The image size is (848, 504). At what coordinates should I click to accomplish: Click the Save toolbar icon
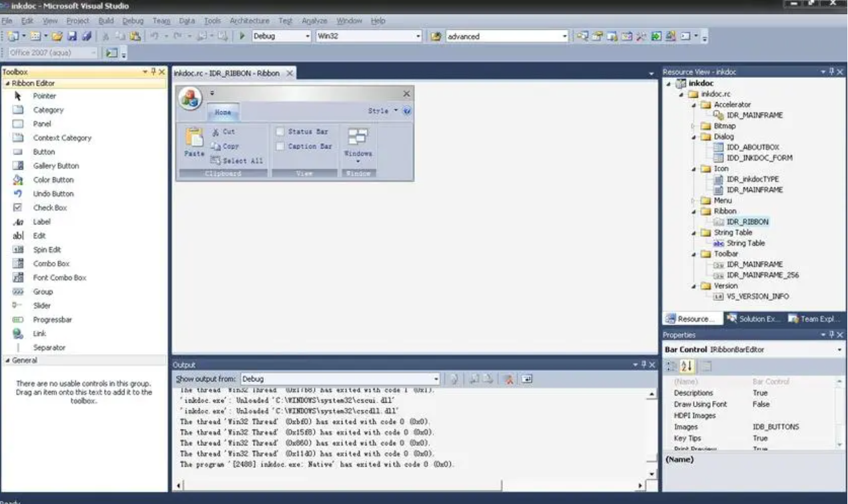coord(72,37)
